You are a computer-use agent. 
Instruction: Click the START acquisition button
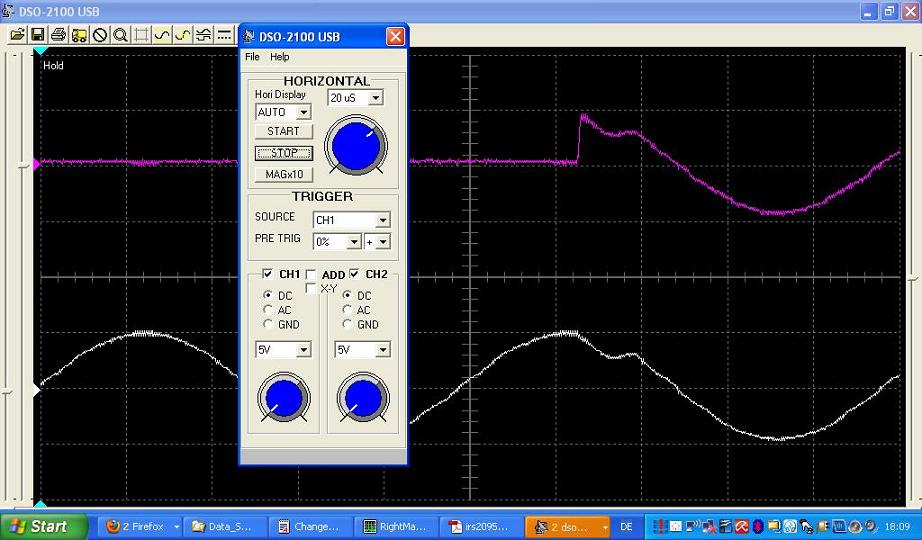click(x=283, y=131)
